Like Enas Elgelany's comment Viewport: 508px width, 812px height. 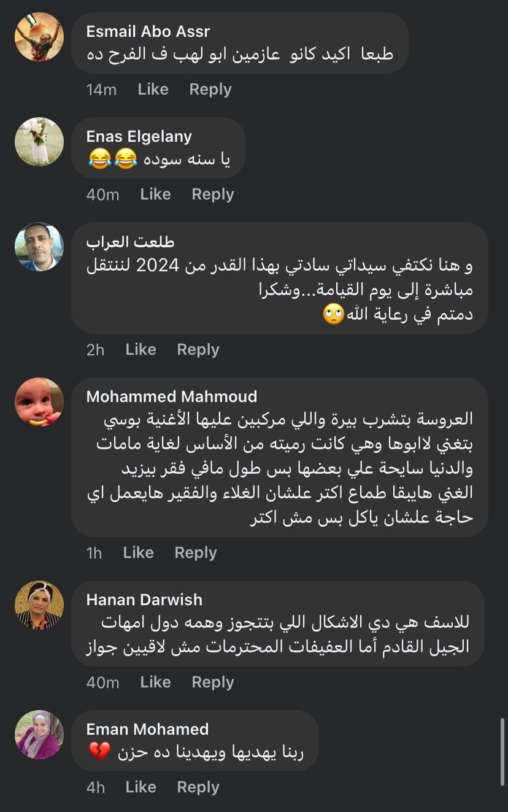tap(155, 195)
